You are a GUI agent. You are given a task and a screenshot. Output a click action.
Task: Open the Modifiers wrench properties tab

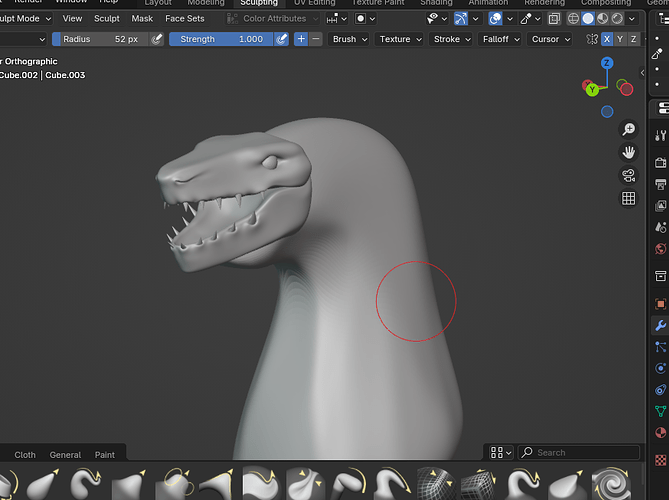[660, 326]
